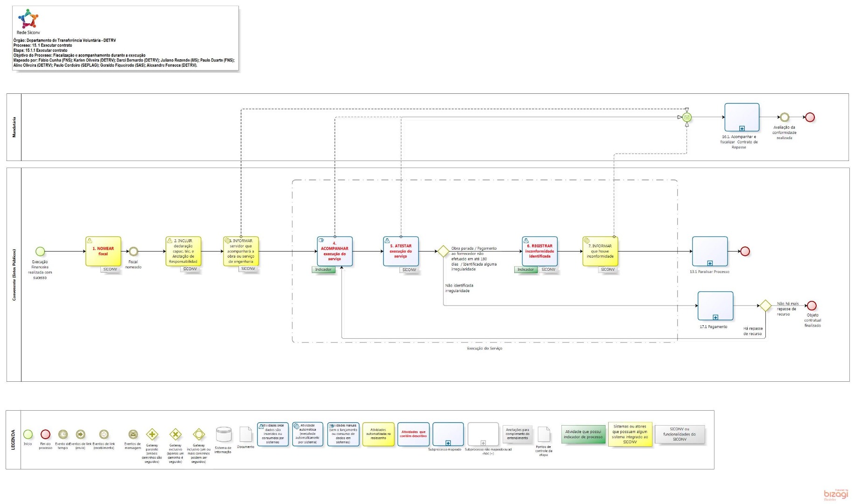Click the SICONV tag under task 3 INFORMAR

(x=248, y=269)
